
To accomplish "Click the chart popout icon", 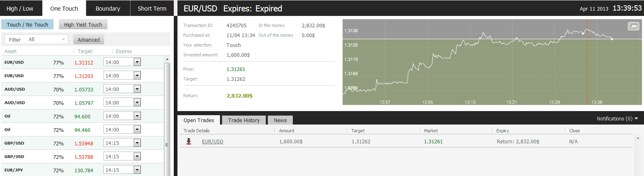I will [x=633, y=26].
